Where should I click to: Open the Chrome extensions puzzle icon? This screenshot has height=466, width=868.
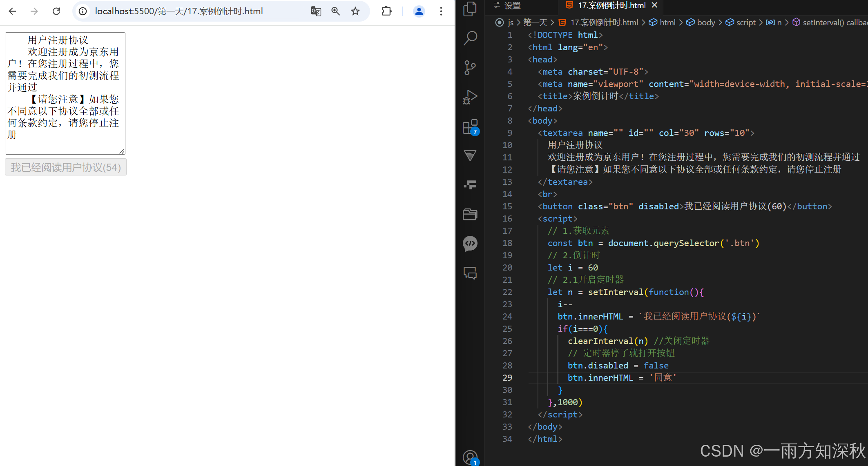(x=386, y=11)
